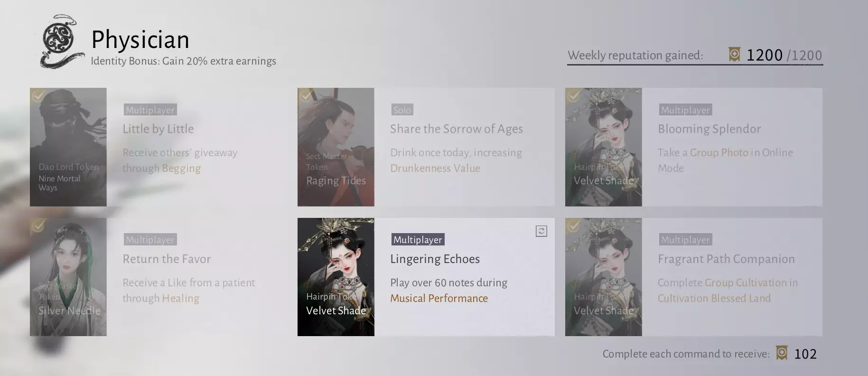Click the Begging link text
This screenshot has height=376, width=868.
[181, 168]
